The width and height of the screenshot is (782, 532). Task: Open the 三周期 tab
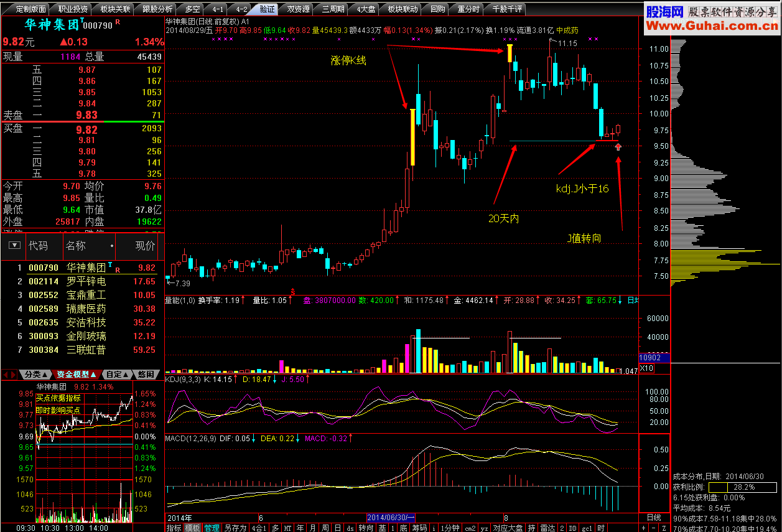[330, 9]
